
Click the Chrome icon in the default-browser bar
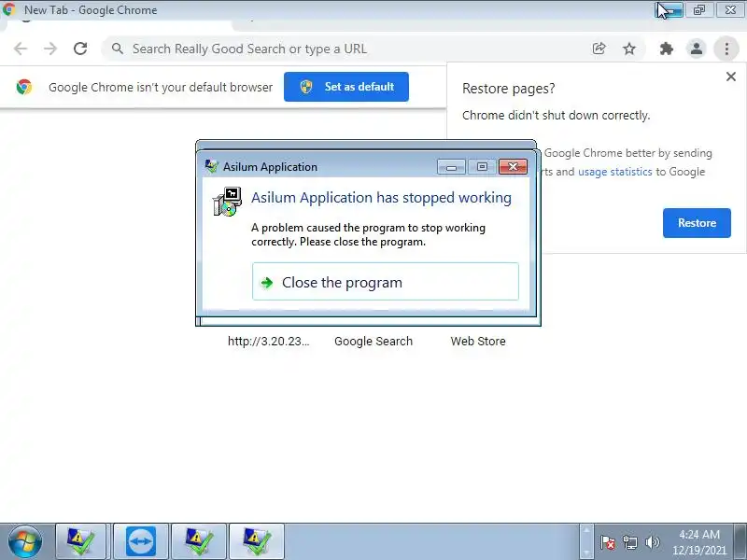(24, 87)
